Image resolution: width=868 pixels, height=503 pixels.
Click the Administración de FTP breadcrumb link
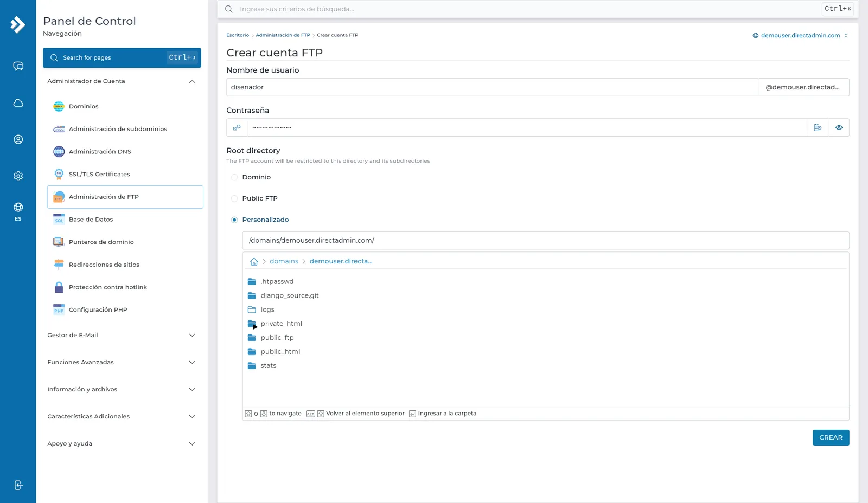pos(283,35)
